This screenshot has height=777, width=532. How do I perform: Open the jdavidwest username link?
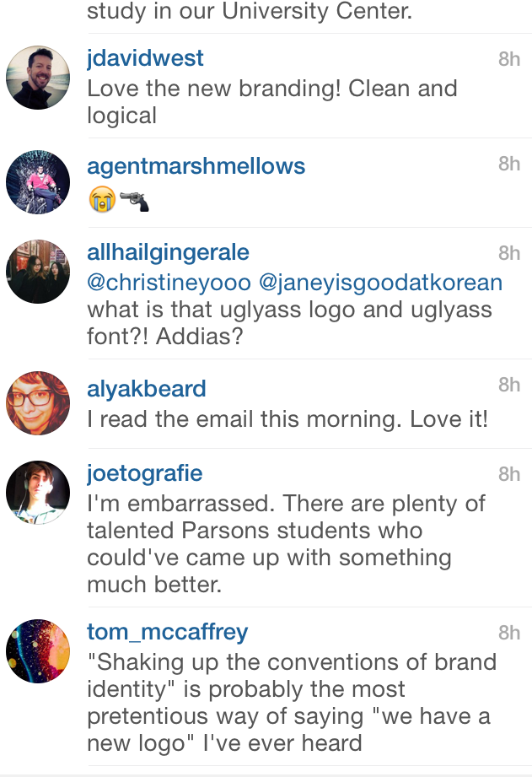(x=145, y=58)
